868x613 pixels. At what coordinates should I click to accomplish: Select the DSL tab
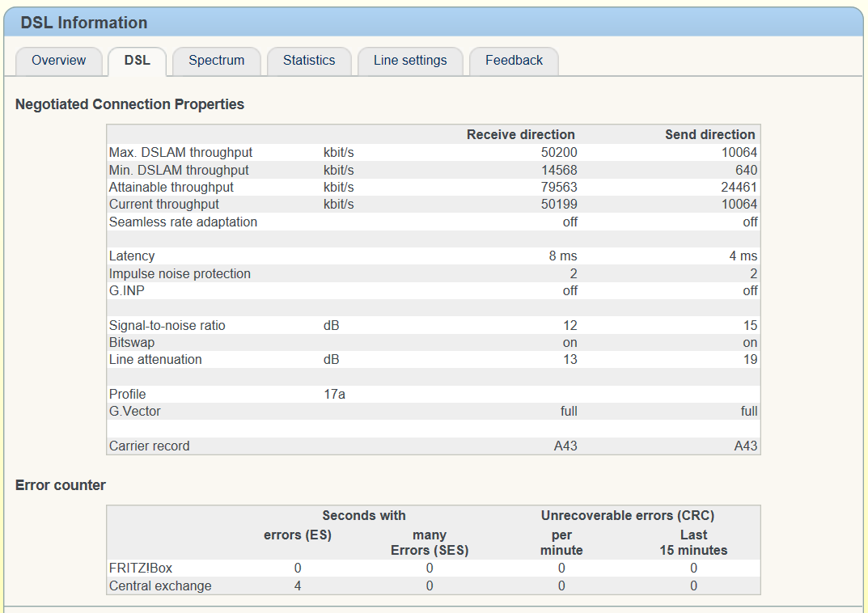[137, 61]
